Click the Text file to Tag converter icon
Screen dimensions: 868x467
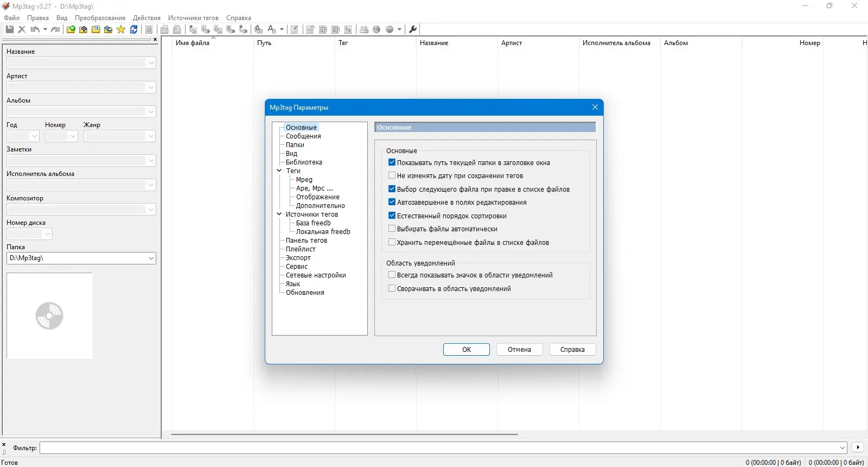[x=231, y=29]
